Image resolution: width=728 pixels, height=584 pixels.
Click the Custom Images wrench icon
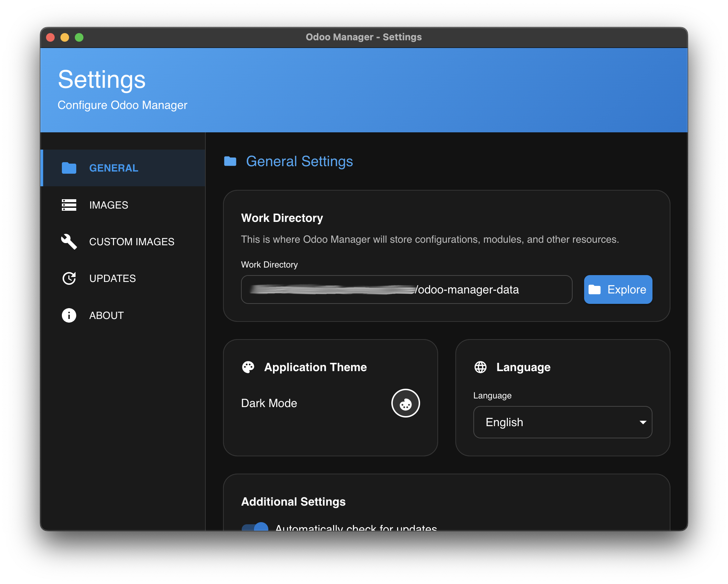(x=68, y=242)
